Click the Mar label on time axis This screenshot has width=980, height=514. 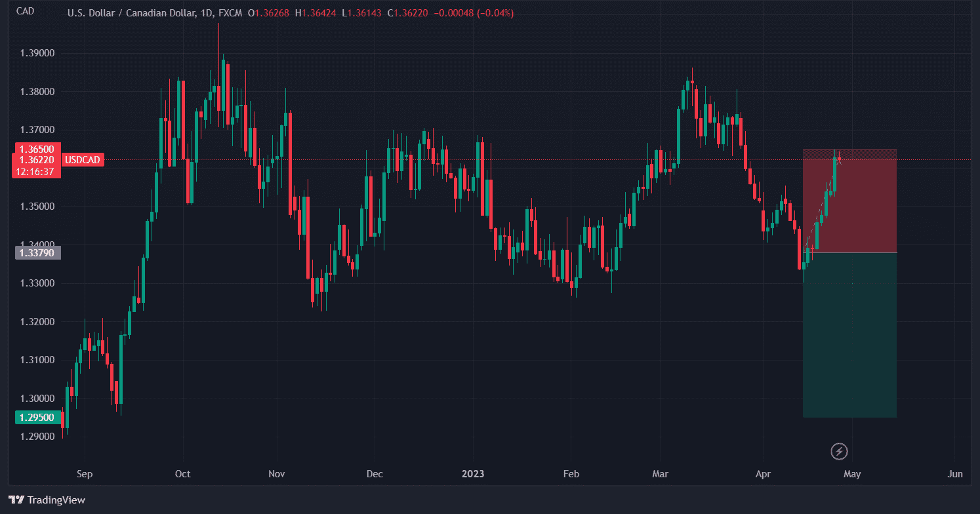pos(660,474)
